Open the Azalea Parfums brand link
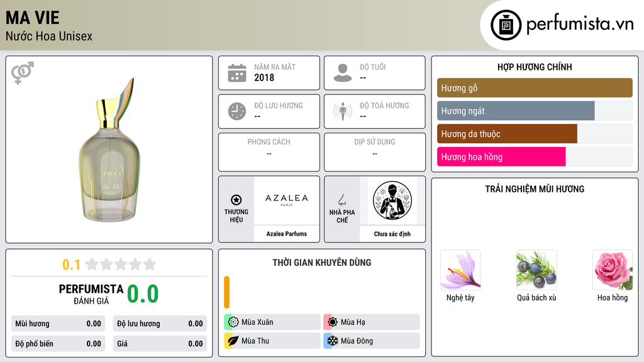 click(287, 234)
